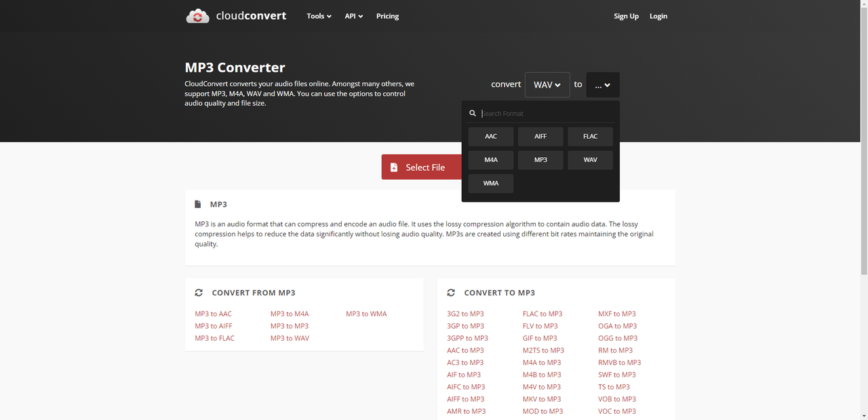Click the refresh icon beside CONVERT FROM MP3
Image resolution: width=868 pixels, height=420 pixels.
click(x=199, y=293)
